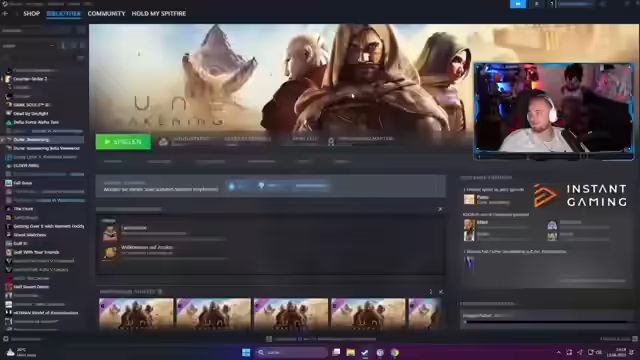Viewport: 640px width, 360px height.
Task: Advance screenshots shelf with arrow
Action: click(431, 292)
